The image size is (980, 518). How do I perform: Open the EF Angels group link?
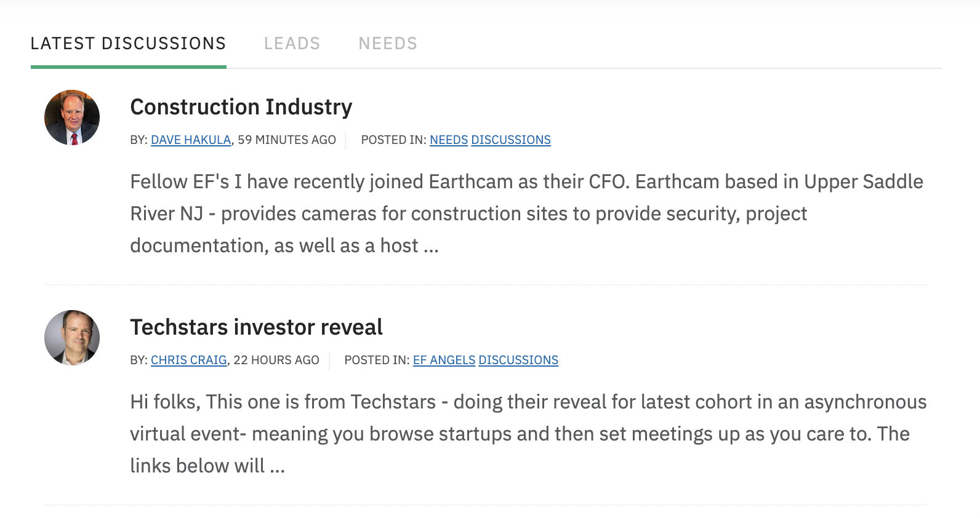[444, 361]
